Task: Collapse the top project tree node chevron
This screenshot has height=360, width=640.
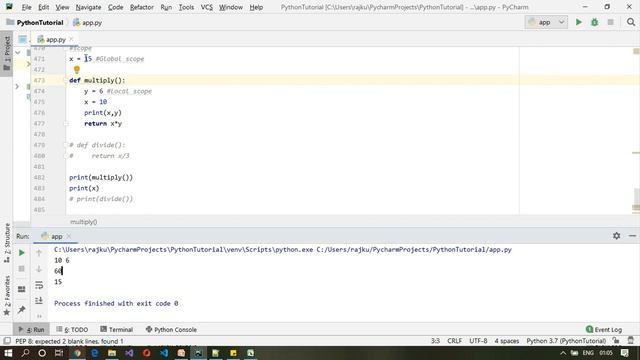Action: click(18, 53)
